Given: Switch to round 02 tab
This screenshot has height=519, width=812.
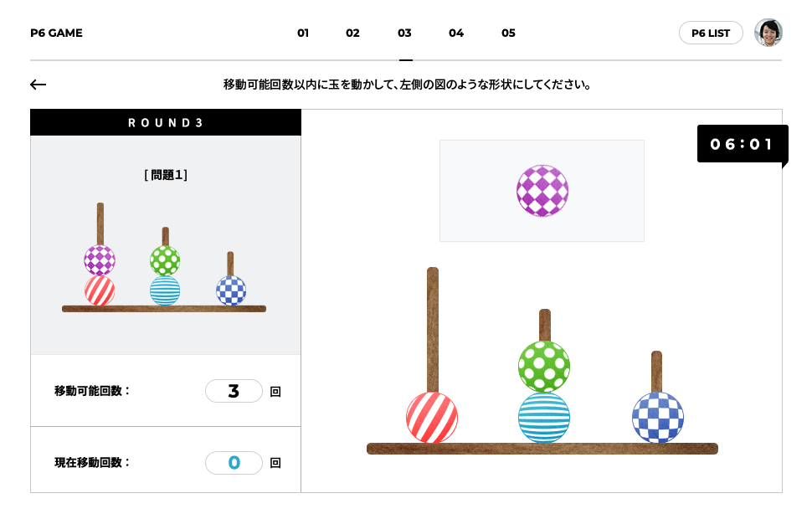Looking at the screenshot, I should (x=352, y=33).
